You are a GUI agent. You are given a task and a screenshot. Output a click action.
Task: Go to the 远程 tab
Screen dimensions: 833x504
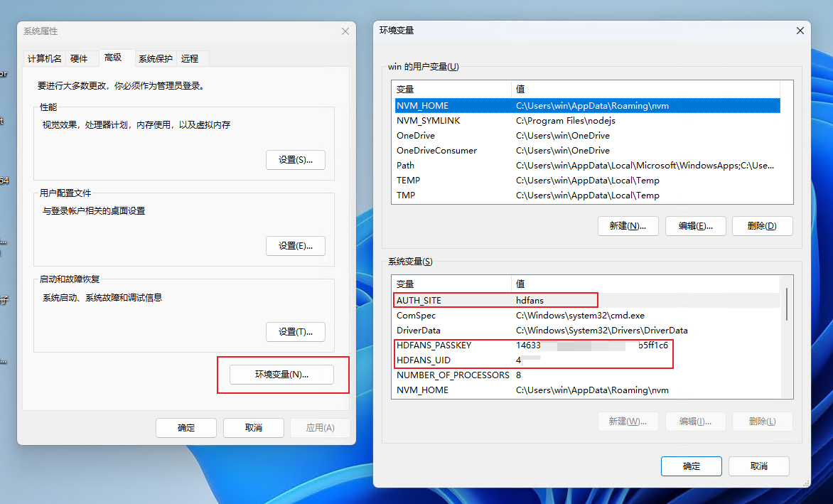click(x=190, y=59)
